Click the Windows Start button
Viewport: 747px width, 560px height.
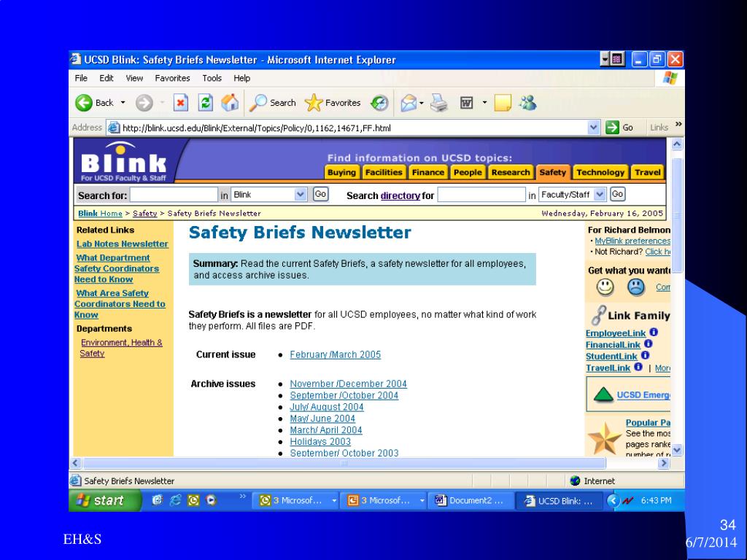[x=105, y=500]
